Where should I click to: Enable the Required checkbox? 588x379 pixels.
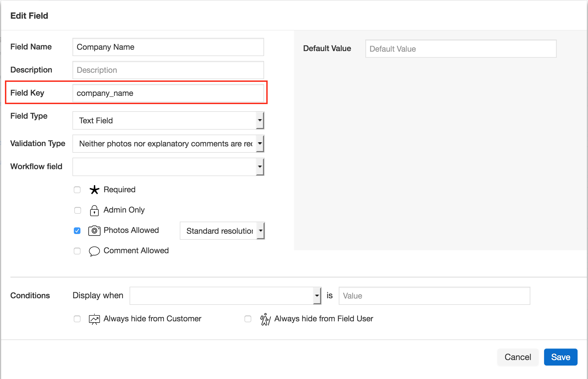(x=77, y=190)
